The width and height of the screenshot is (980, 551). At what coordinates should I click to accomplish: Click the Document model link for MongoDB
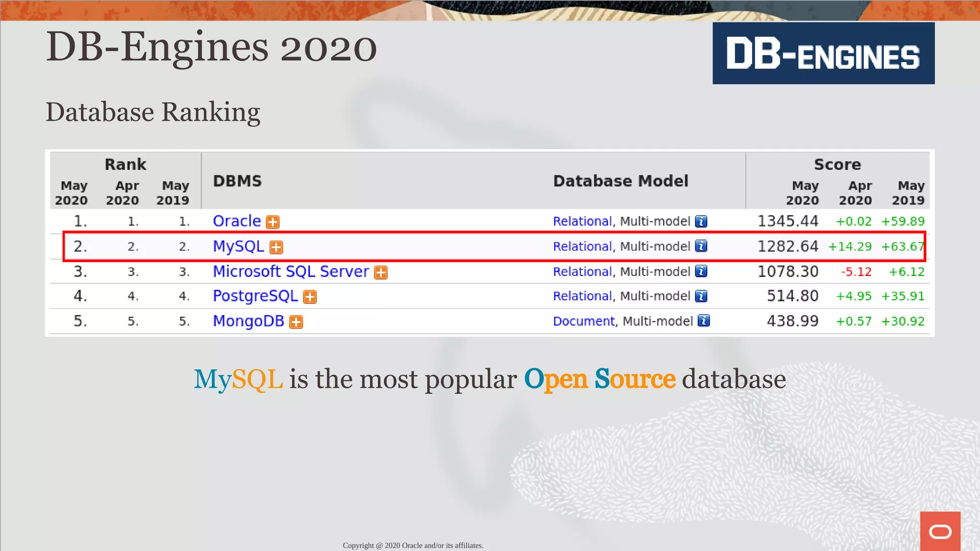(x=583, y=321)
